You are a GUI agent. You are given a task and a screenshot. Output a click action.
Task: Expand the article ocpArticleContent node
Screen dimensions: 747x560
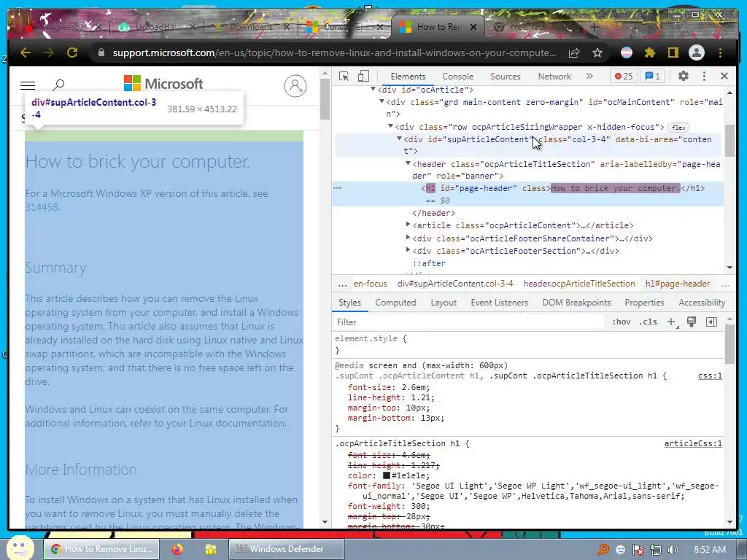408,225
